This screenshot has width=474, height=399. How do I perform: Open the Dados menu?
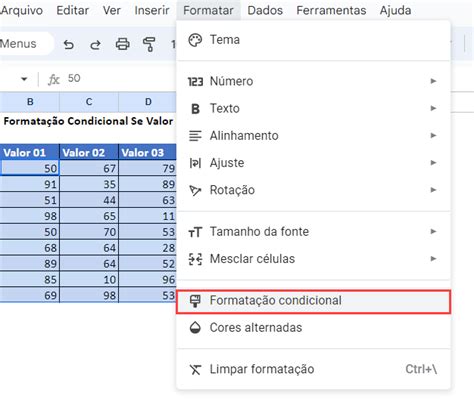pos(265,10)
